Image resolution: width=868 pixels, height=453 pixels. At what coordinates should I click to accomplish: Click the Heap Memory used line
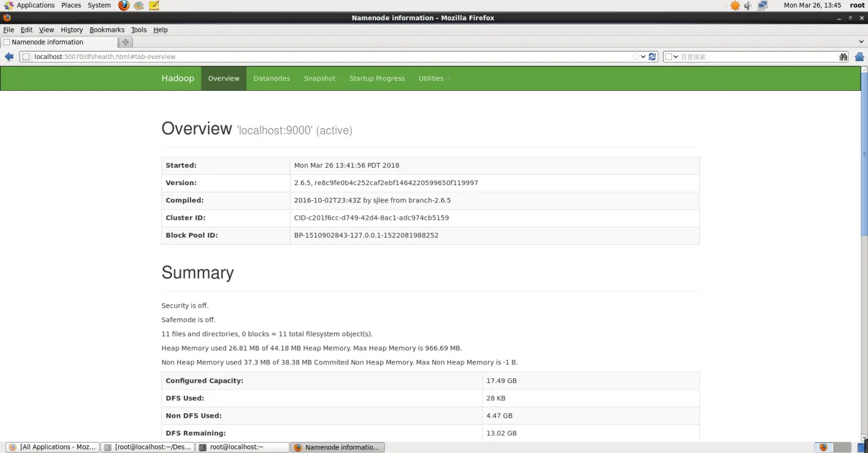coord(312,348)
